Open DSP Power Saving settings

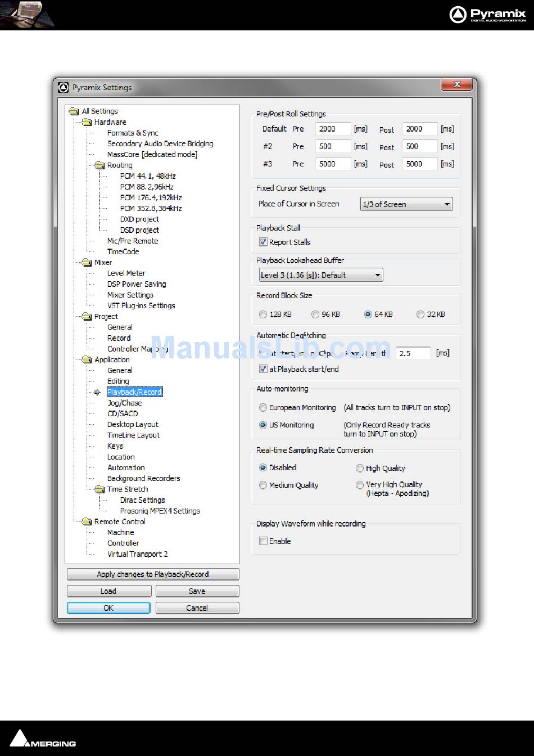point(137,284)
